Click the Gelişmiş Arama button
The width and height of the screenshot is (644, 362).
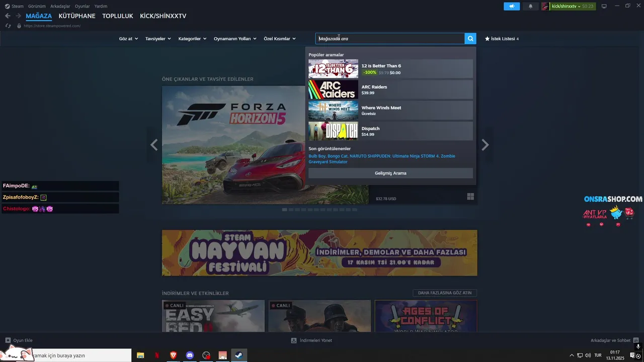point(390,173)
